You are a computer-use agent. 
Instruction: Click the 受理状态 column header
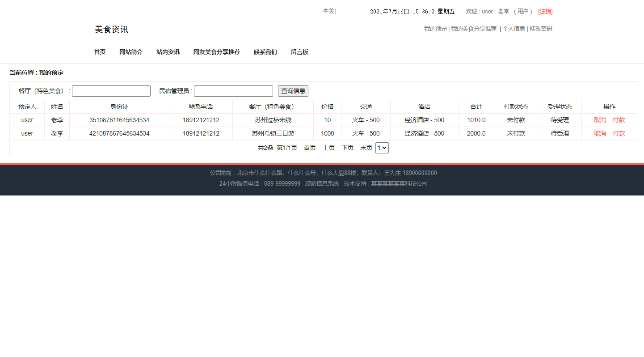(560, 106)
